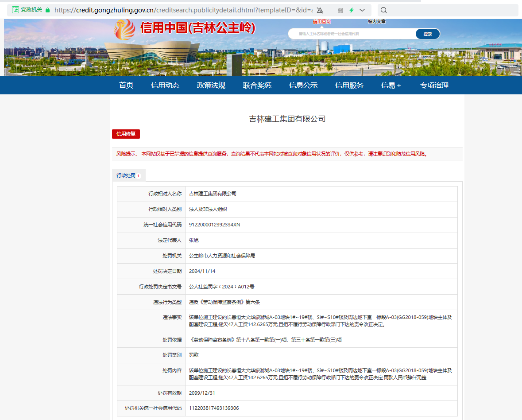Click the green padlock security icon
The height and width of the screenshot is (420, 522).
[x=48, y=10]
